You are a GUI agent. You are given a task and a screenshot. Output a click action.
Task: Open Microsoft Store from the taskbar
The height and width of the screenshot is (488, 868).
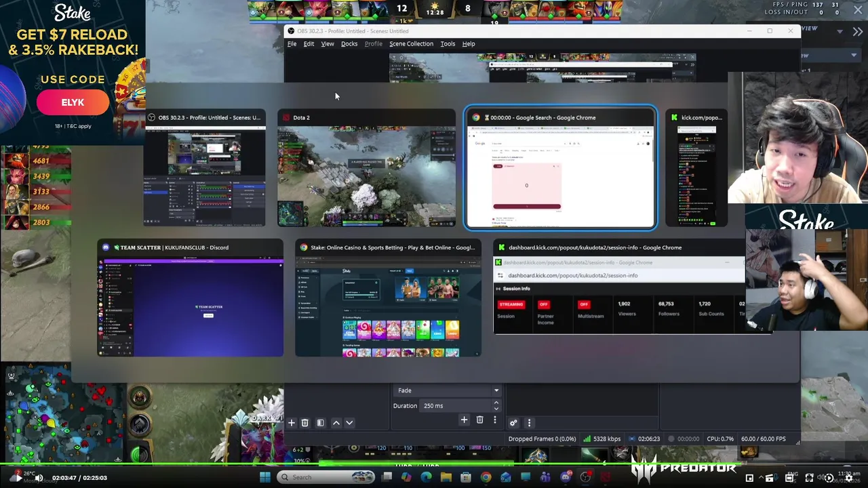[466, 477]
